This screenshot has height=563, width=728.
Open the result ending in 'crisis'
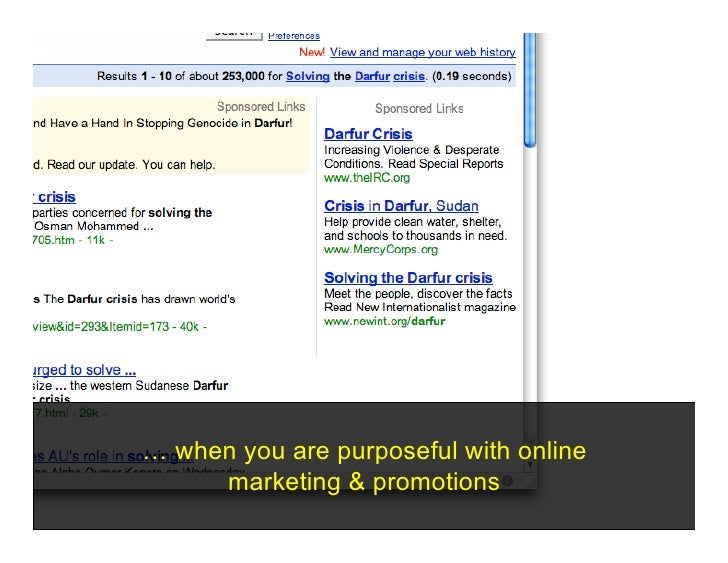point(54,197)
